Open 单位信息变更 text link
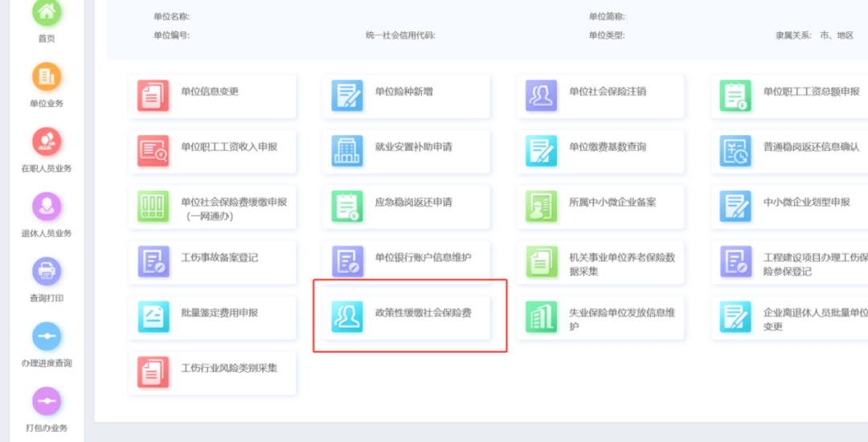This screenshot has width=868, height=442. click(210, 92)
